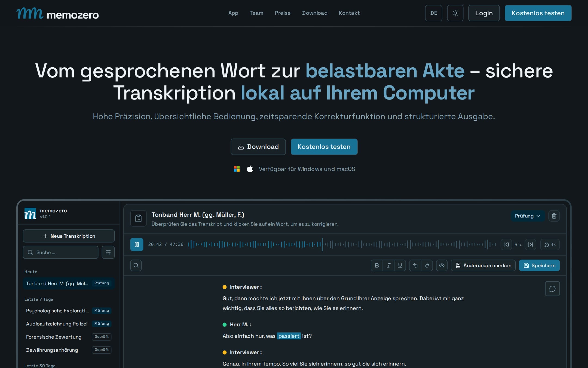Skip back 5 seconds
The image size is (588, 368).
[506, 245]
